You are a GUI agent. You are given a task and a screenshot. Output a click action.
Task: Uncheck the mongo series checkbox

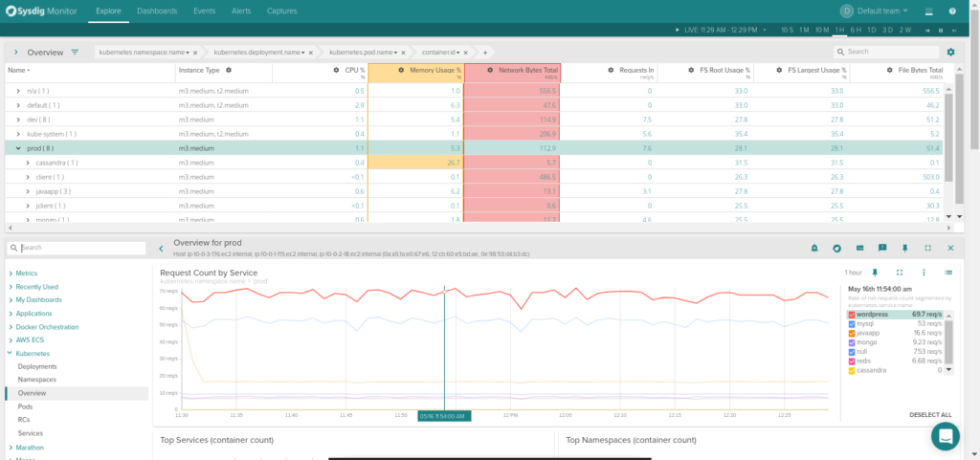[x=851, y=342]
